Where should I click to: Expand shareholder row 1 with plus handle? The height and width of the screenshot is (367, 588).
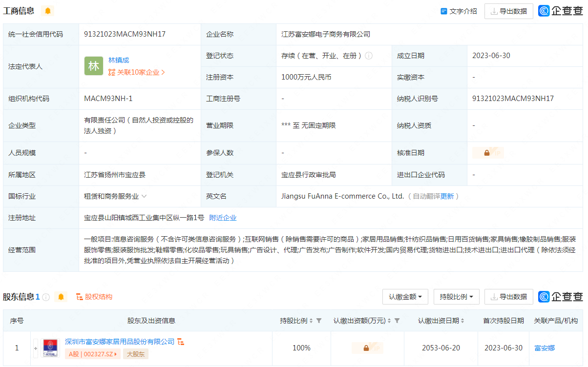click(x=35, y=348)
